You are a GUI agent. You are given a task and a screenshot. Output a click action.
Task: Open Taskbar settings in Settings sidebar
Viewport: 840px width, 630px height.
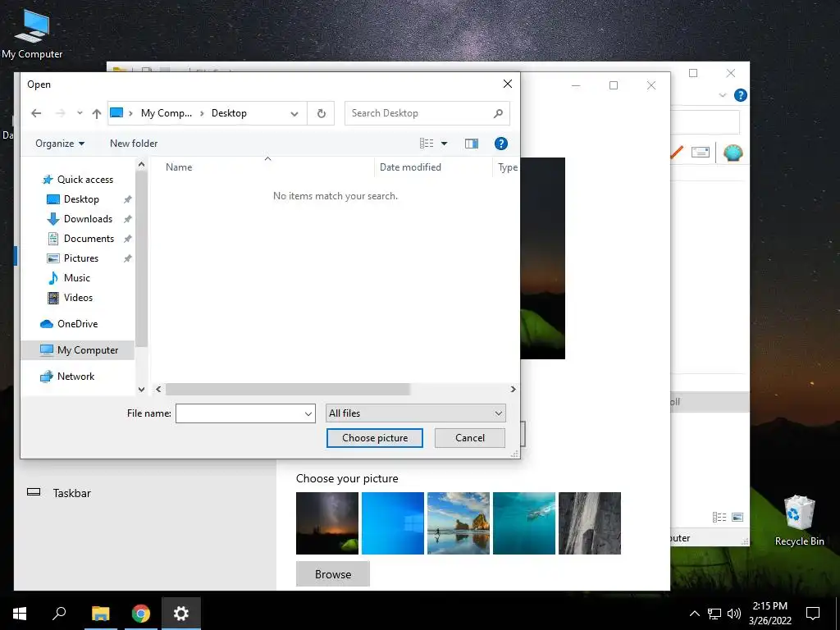(x=72, y=493)
